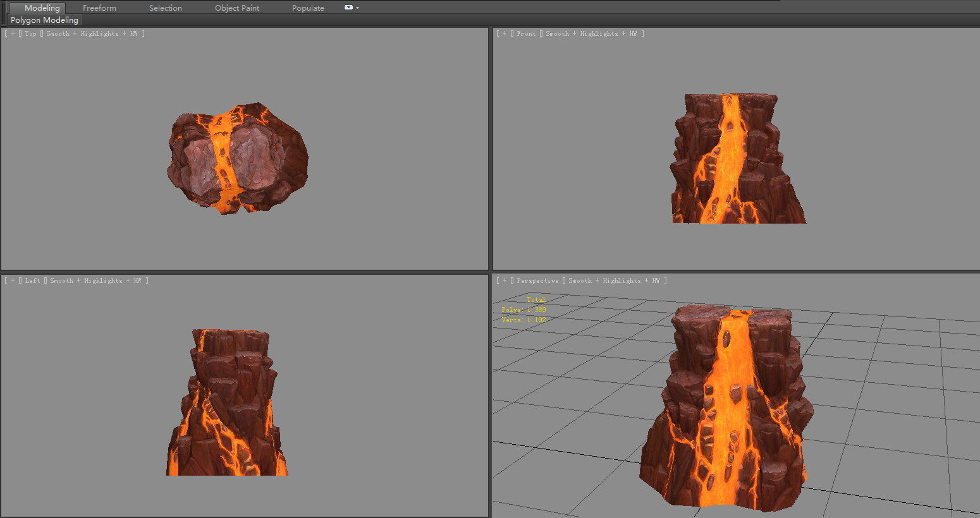
Task: Select the lava rock in Top viewport
Action: (x=238, y=158)
